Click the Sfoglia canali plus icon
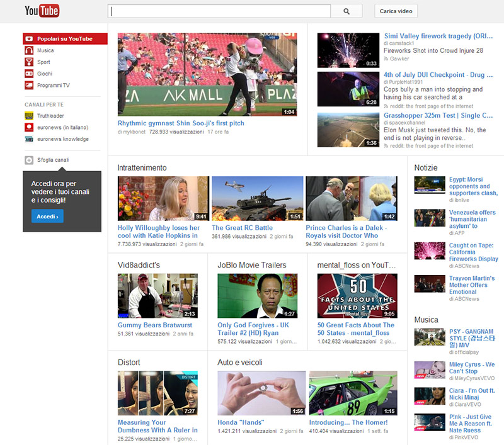The height and width of the screenshot is (445, 504). coord(29,160)
